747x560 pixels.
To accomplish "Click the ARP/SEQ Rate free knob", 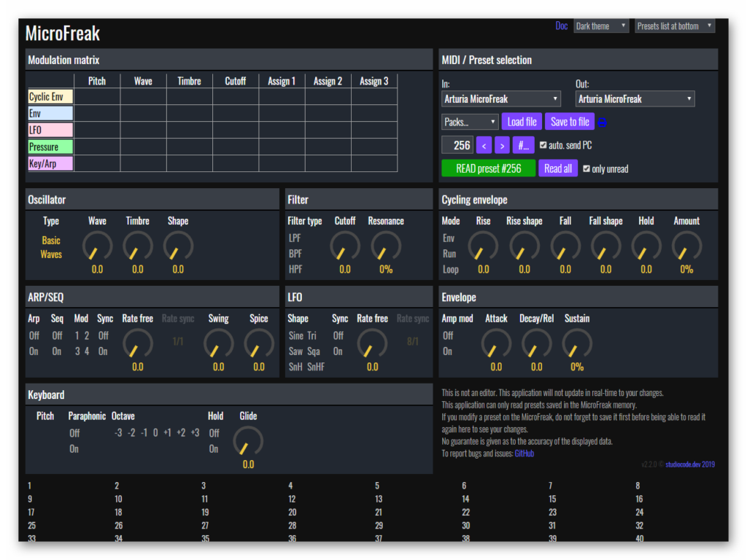I will [x=138, y=344].
